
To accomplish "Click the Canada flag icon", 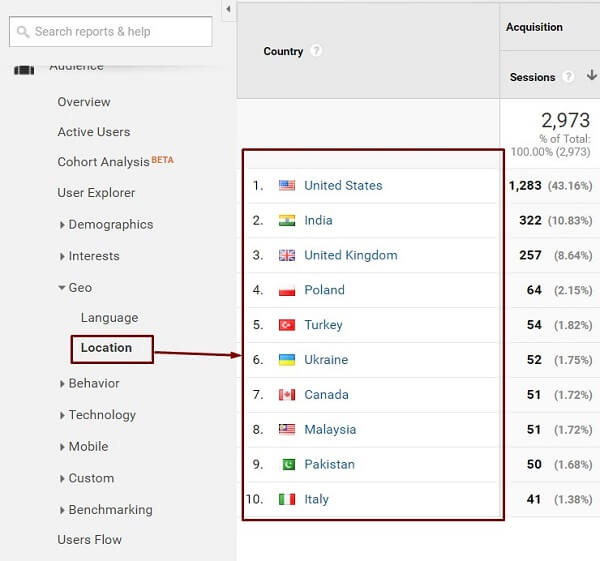I will click(287, 395).
